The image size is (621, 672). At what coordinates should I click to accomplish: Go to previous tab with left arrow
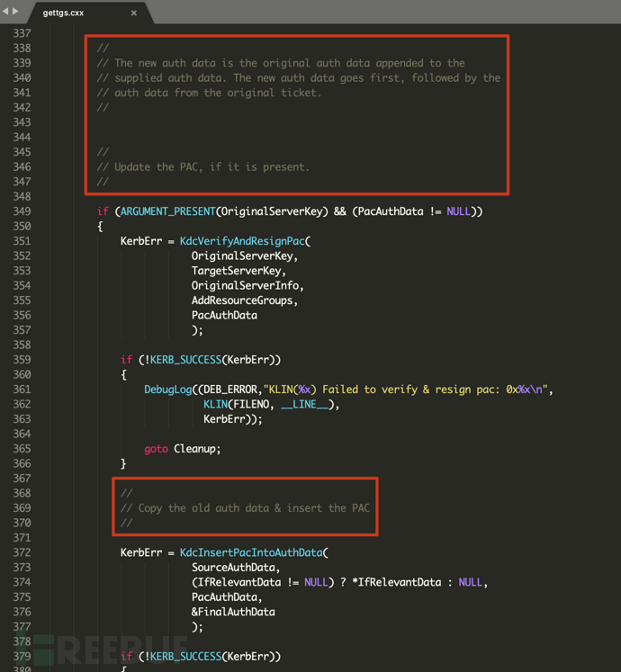[5, 11]
